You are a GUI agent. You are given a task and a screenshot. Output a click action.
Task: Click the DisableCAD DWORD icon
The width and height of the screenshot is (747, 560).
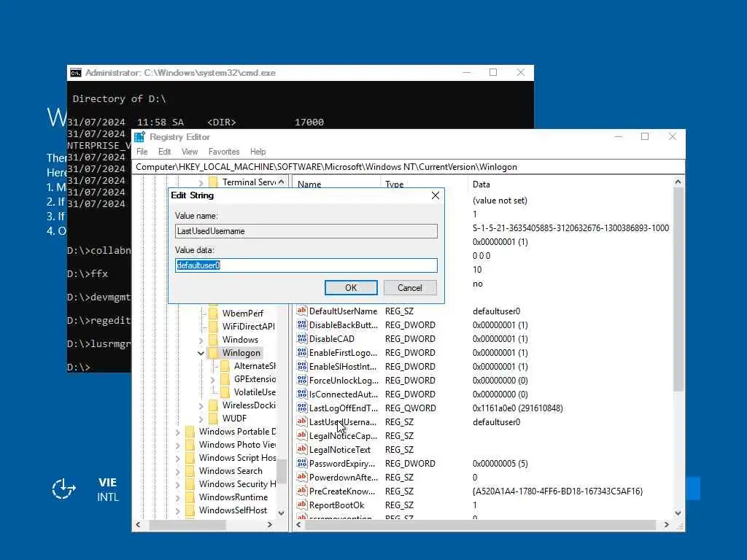301,338
